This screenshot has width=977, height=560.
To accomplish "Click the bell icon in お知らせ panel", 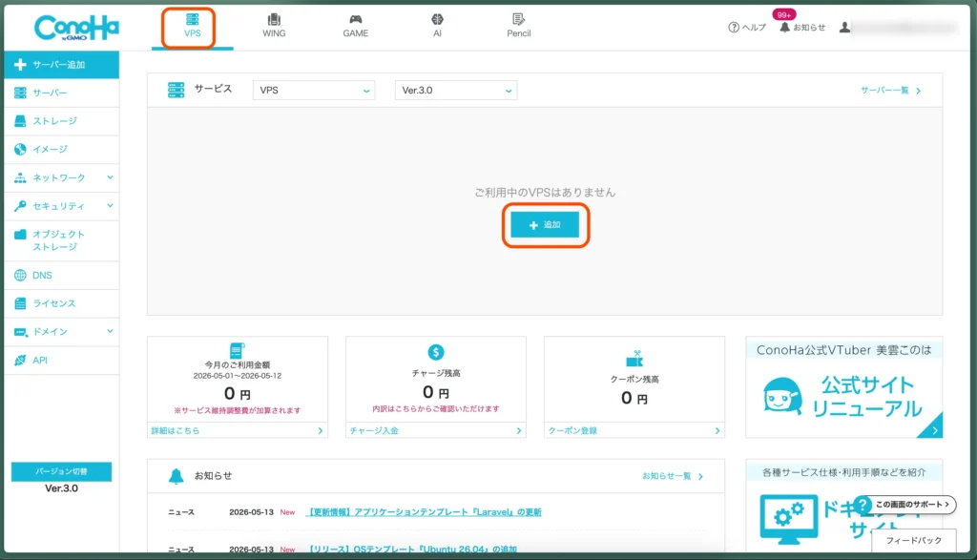I will (177, 476).
